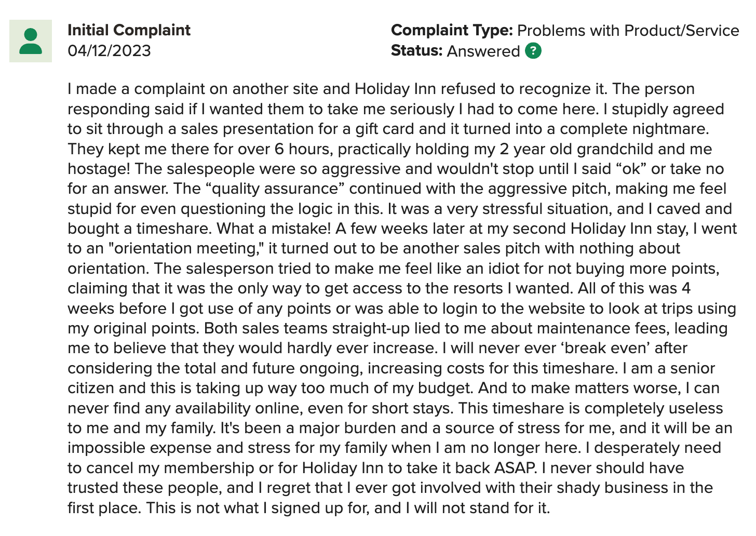Viewport: 756px width, 536px height.
Task: Click the "Complaint Type:" label
Action: 452,31
